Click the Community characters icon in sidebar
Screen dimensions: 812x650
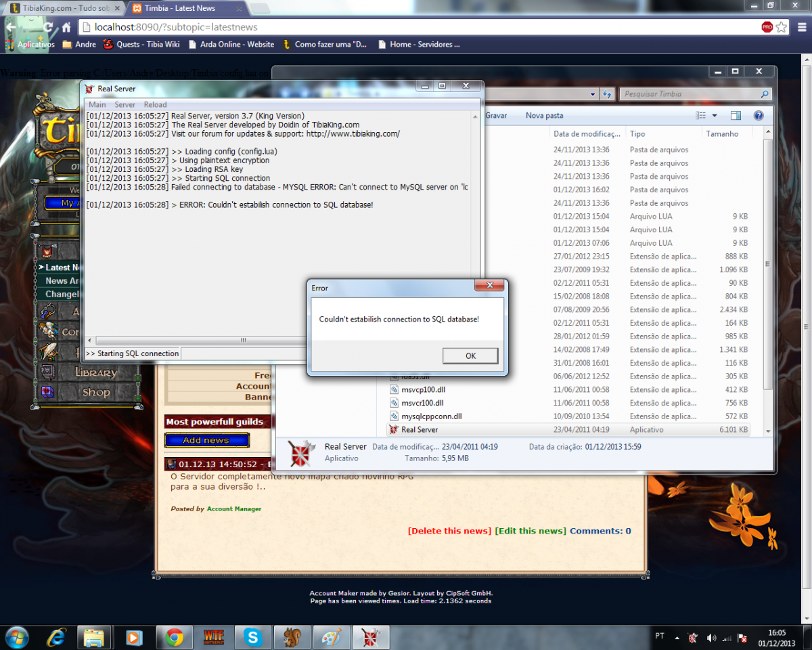[47, 332]
